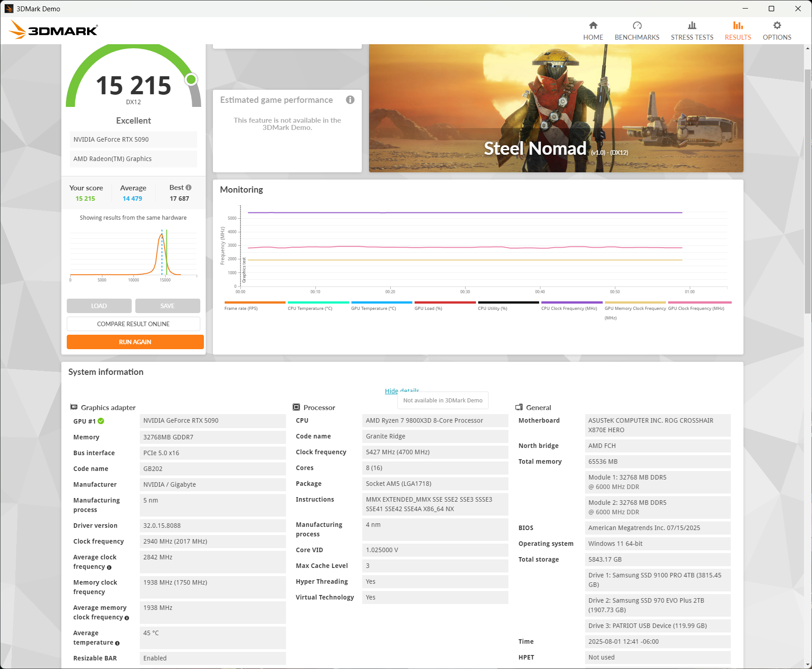Click the GPU Clock Frequency pink swatch
Image resolution: width=812 pixels, height=669 pixels.
pyautogui.click(x=699, y=303)
